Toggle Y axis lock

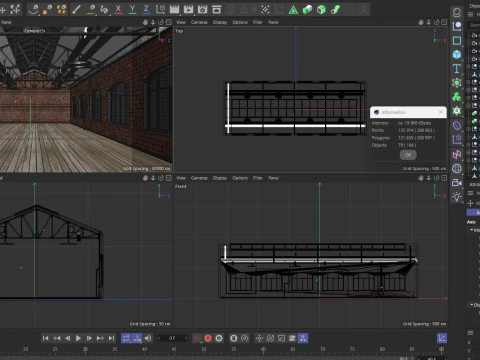tap(132, 9)
